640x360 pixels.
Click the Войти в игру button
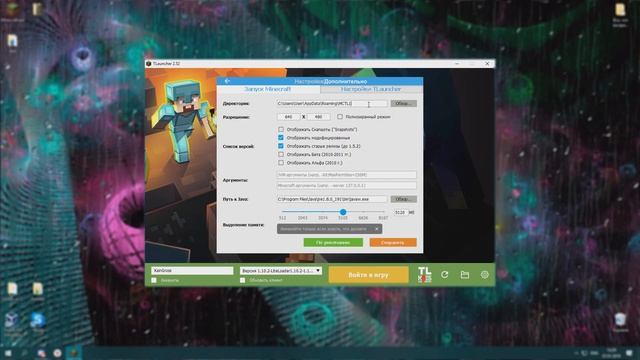tap(368, 275)
